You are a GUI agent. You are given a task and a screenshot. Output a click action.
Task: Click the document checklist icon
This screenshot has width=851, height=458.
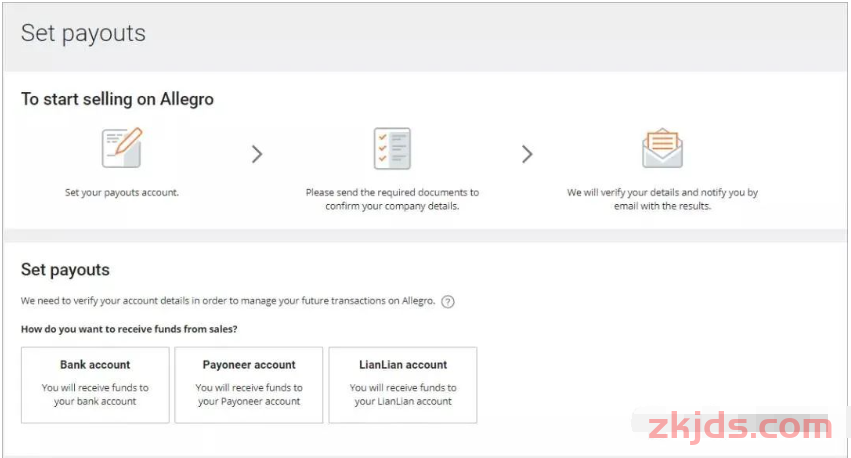(x=392, y=148)
